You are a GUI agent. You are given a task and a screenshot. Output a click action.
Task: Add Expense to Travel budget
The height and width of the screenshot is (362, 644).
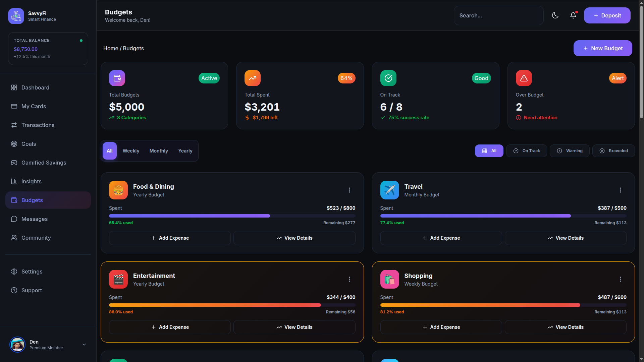[x=441, y=238]
